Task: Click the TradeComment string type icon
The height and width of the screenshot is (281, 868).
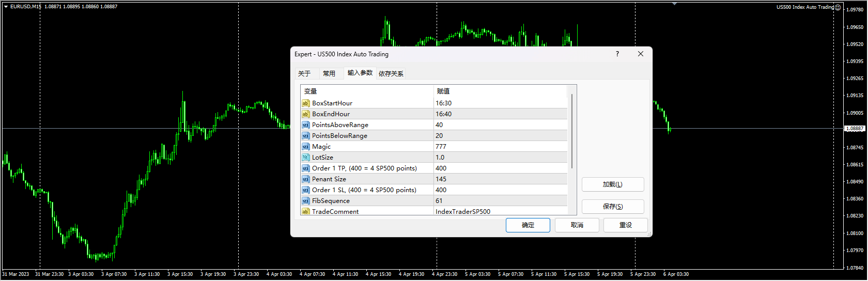Action: [x=305, y=211]
